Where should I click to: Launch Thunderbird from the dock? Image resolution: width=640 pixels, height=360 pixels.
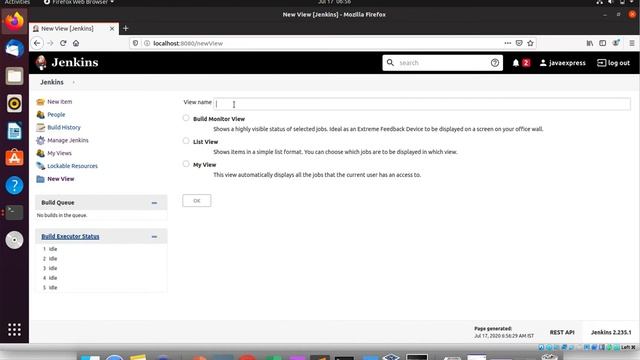14,49
